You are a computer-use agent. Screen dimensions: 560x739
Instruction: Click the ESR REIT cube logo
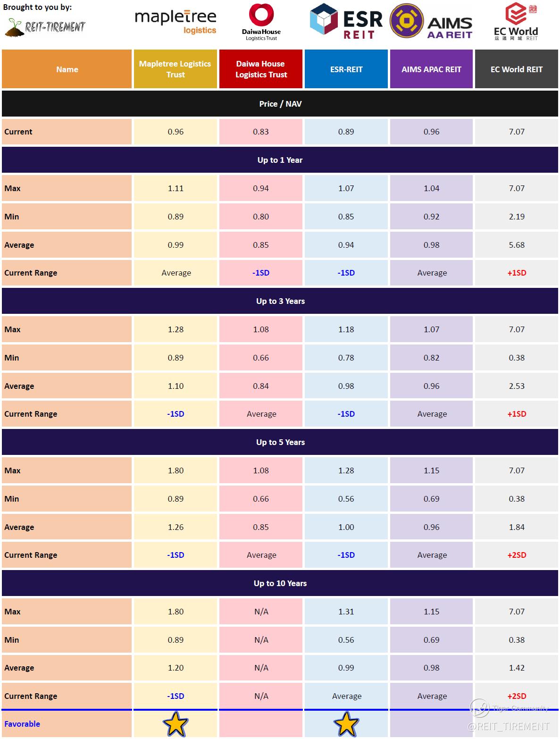(x=324, y=21)
